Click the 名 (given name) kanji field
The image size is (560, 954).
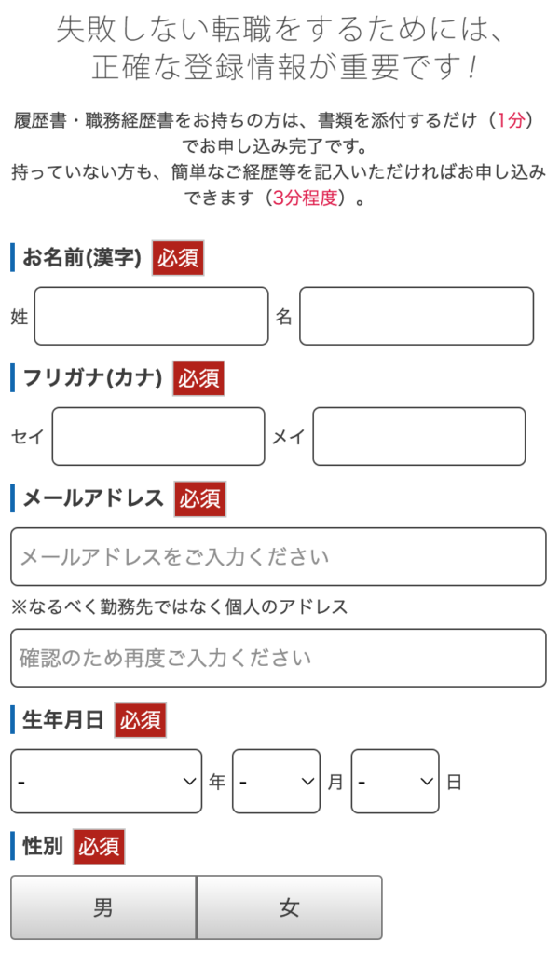click(x=416, y=317)
